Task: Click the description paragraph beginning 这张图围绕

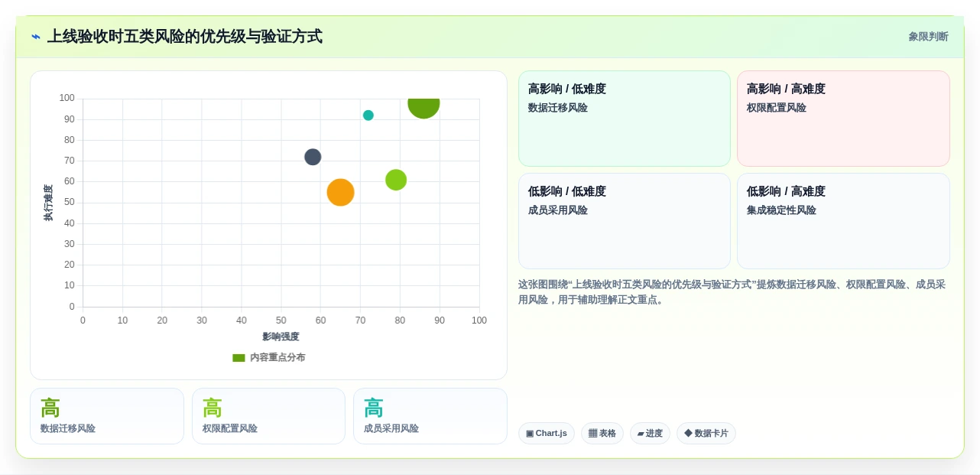Action: [x=733, y=292]
